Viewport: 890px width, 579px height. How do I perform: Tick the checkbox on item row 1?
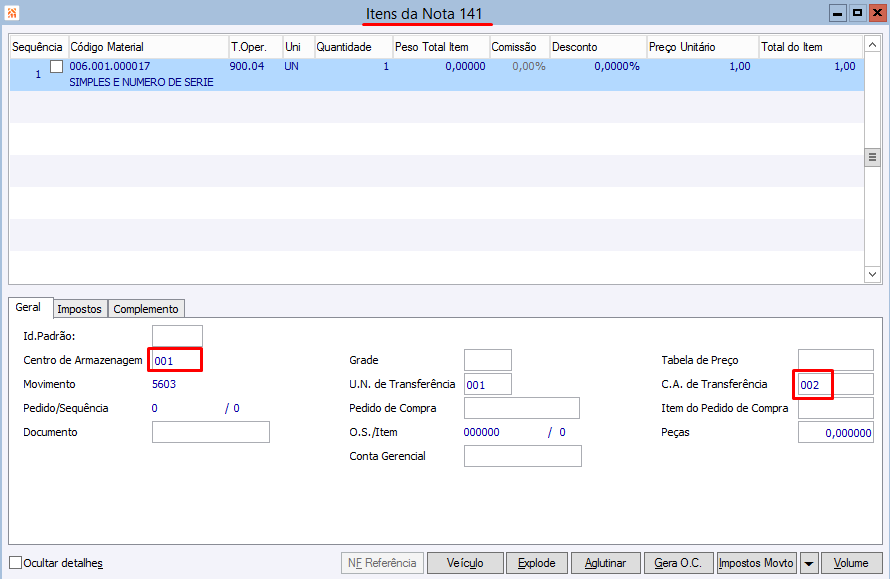coord(57,66)
